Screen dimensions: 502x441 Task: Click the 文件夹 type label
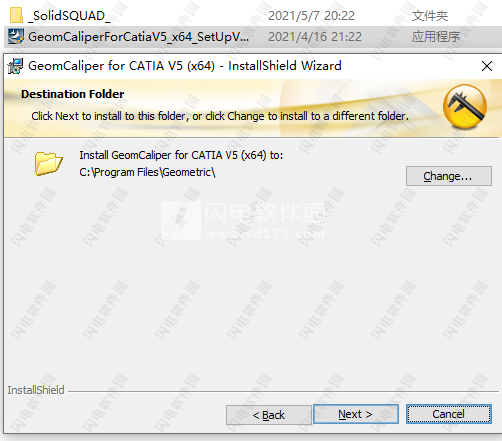coord(430,16)
